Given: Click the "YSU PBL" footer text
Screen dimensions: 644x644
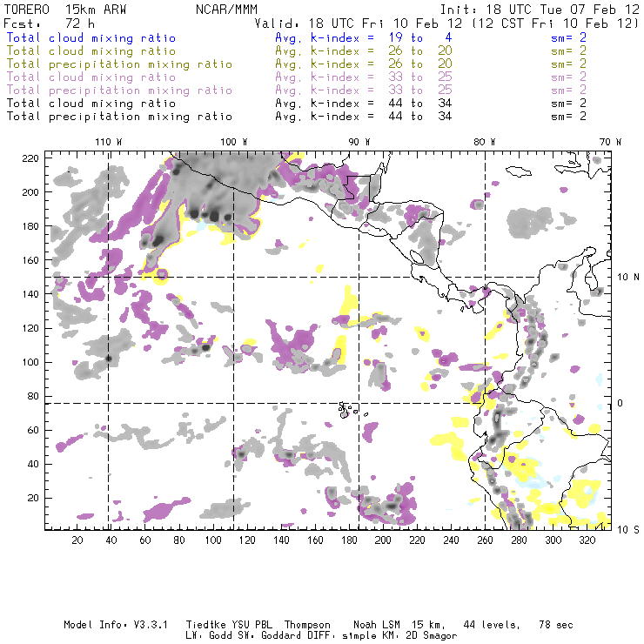Looking at the screenshot, I should 251,625.
